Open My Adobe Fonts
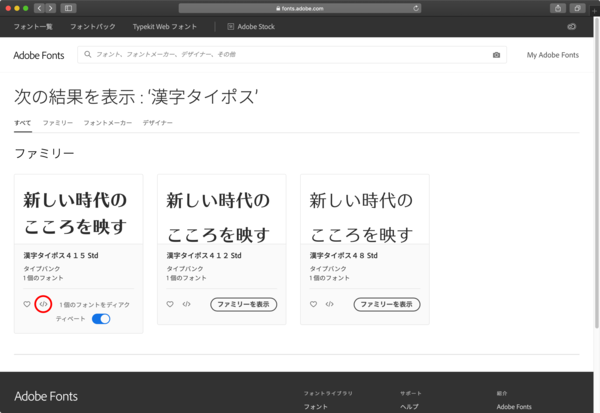Viewport: 600px width, 413px height. (553, 55)
